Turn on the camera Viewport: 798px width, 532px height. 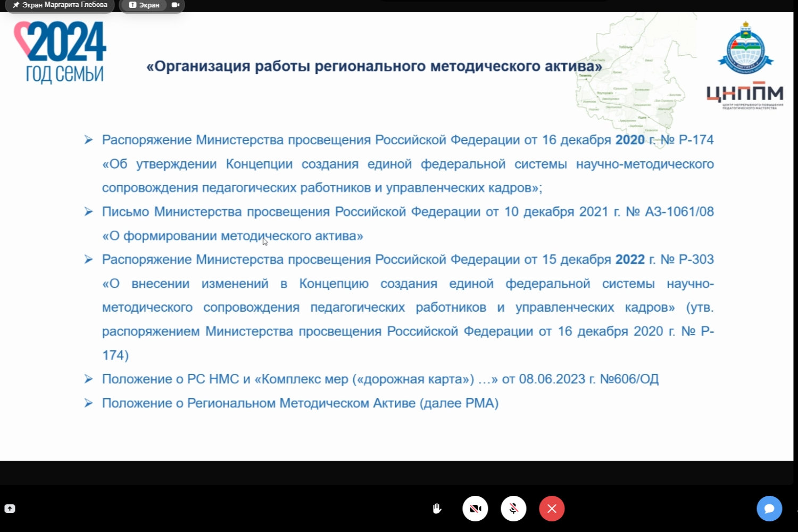pyautogui.click(x=475, y=509)
